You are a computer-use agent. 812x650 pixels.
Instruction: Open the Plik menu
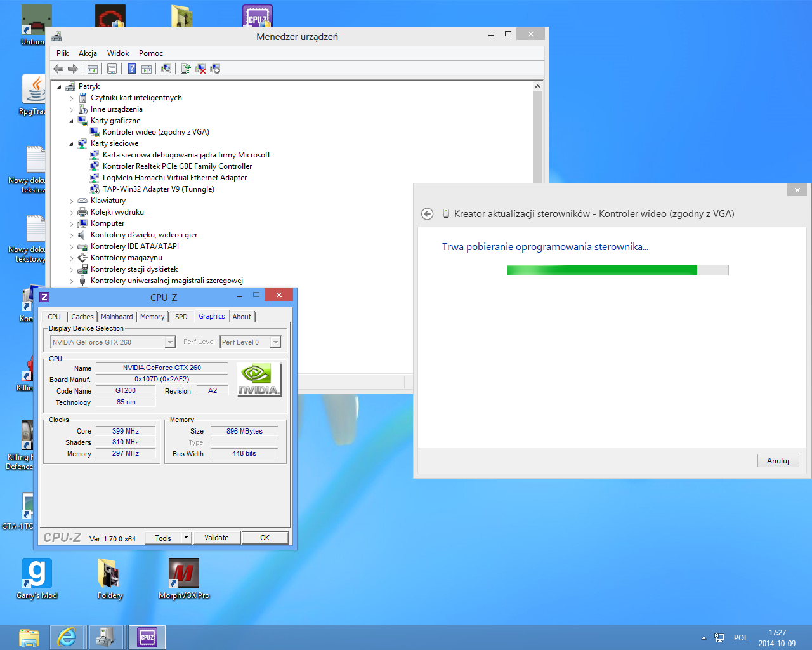click(62, 53)
